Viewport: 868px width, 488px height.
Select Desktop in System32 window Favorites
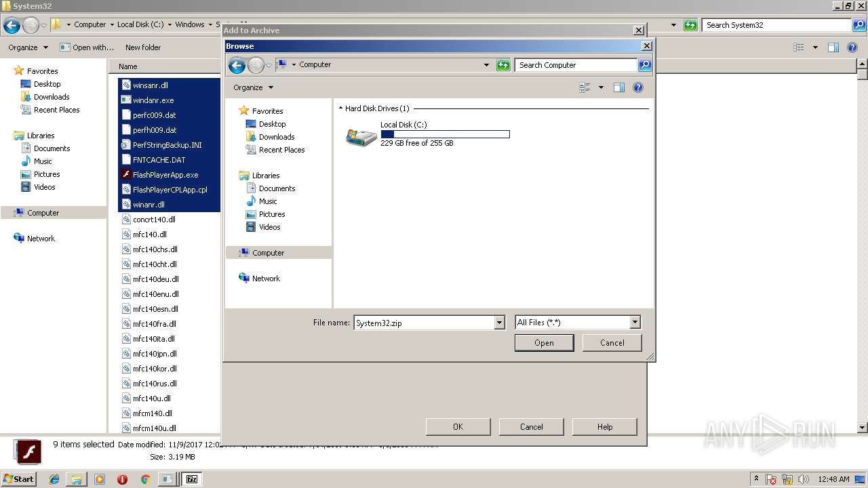pyautogui.click(x=41, y=84)
